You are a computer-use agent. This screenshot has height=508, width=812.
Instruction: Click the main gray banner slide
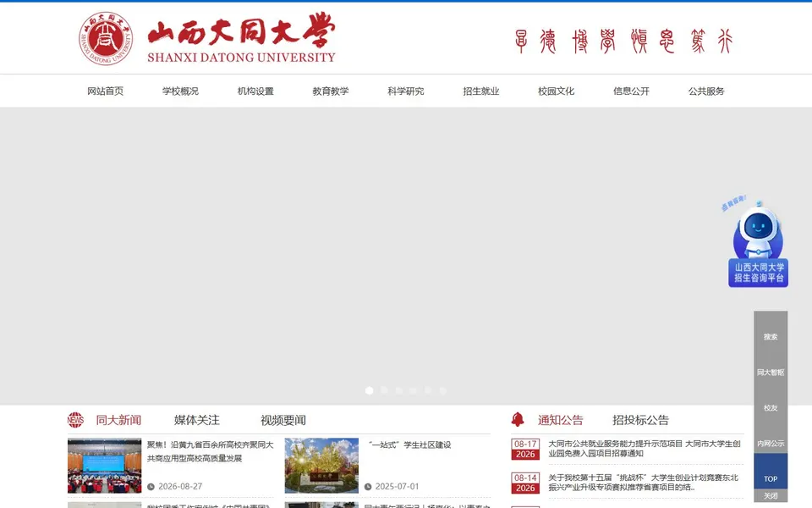[406, 256]
